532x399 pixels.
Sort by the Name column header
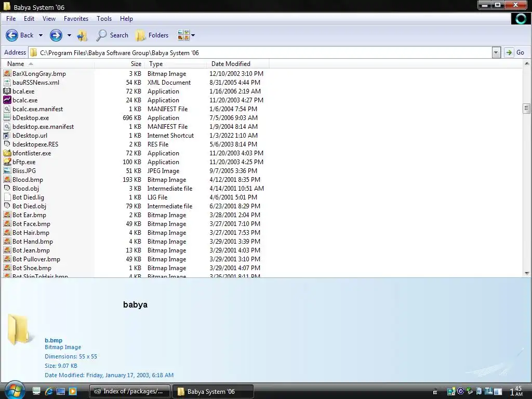[47, 64]
